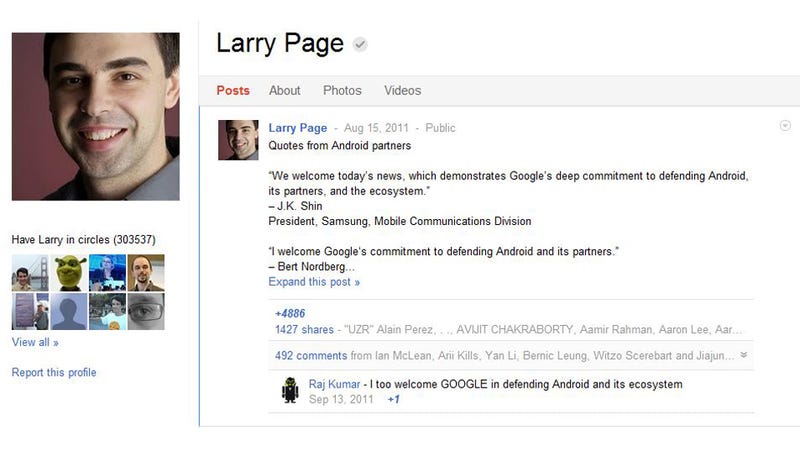
Task: Open the Golden Gate bridge circle member photo
Action: 30,273
